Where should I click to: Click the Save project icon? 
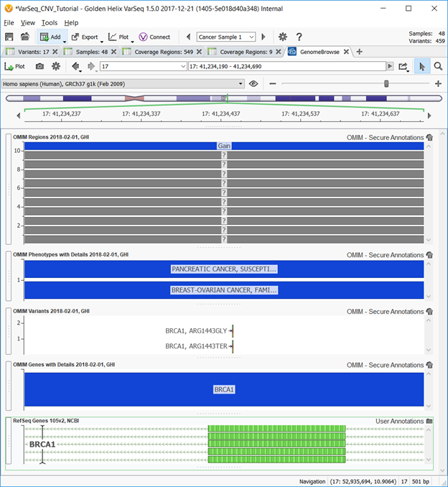tap(9, 37)
